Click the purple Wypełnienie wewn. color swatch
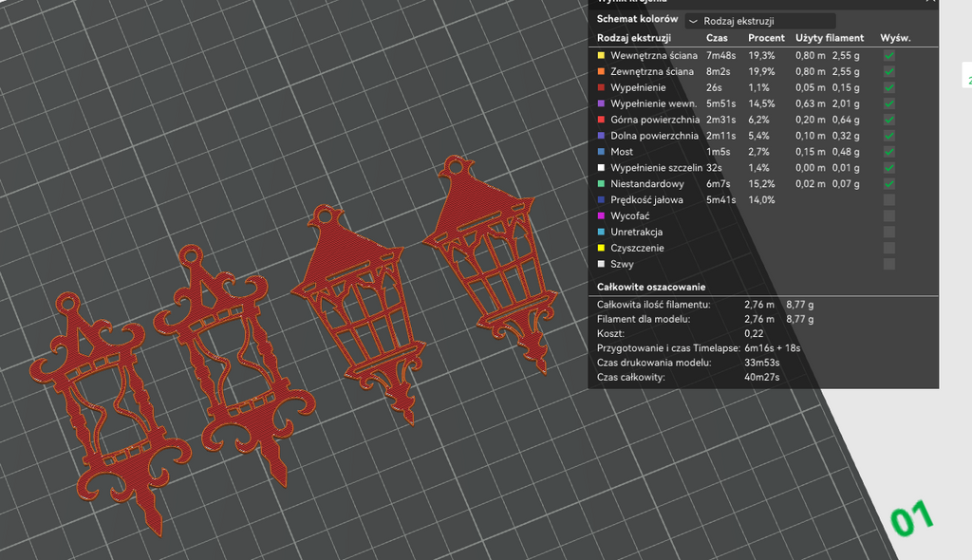972x560 pixels. [x=601, y=103]
